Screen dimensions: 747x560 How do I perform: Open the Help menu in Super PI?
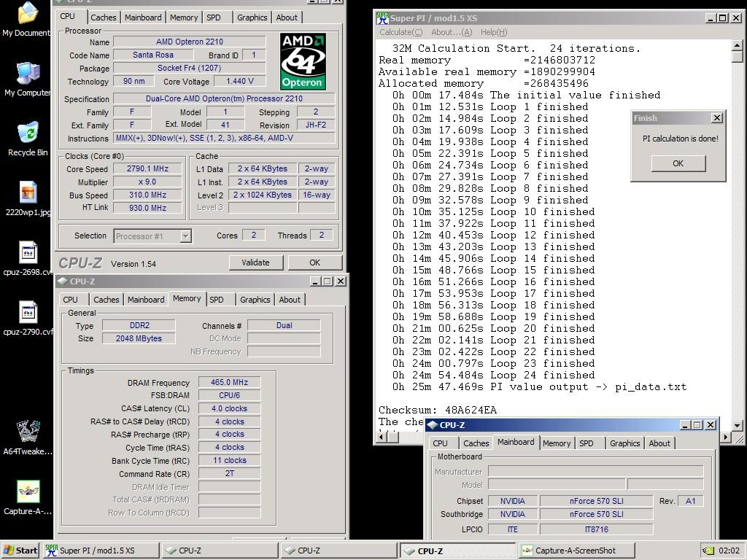point(494,32)
